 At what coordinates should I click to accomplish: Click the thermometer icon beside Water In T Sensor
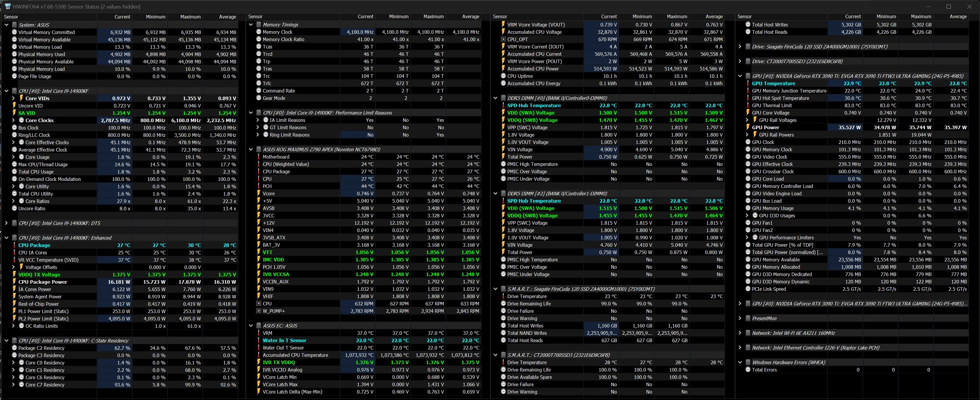259,340
